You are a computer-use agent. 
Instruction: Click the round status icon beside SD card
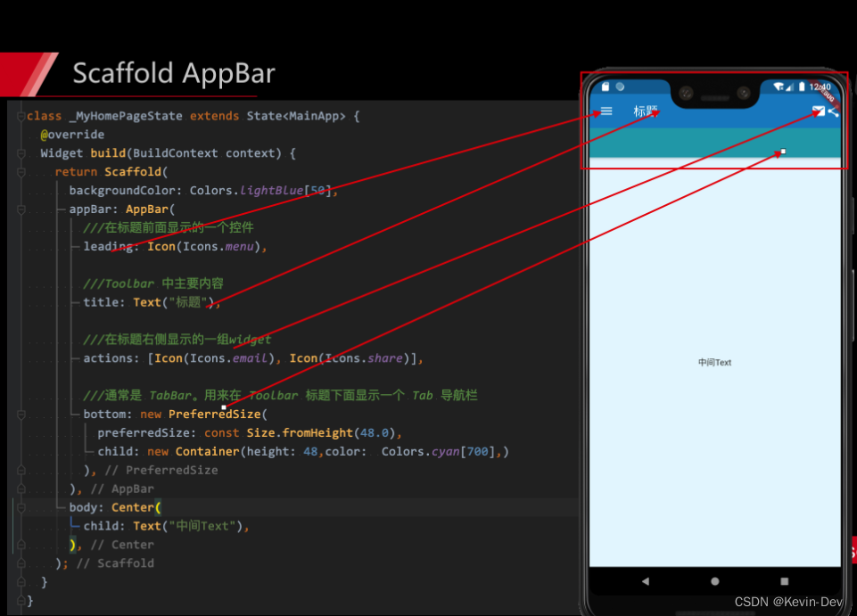(620, 86)
